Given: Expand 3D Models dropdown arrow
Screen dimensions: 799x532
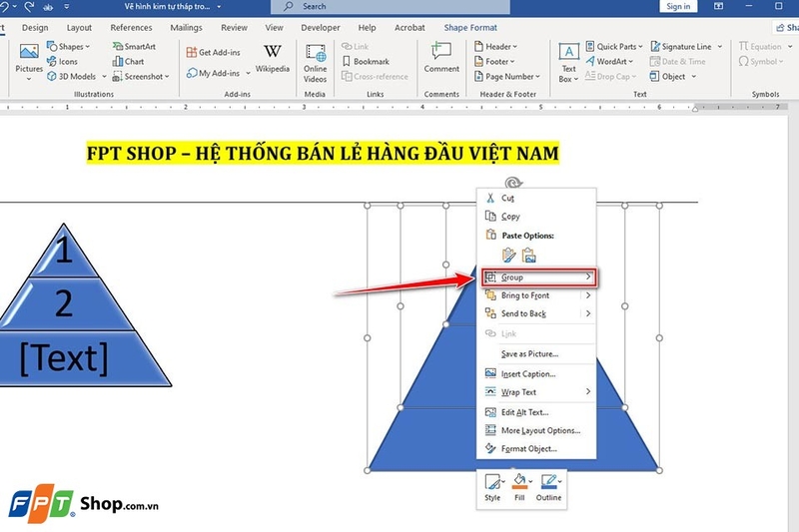Looking at the screenshot, I should [104, 77].
